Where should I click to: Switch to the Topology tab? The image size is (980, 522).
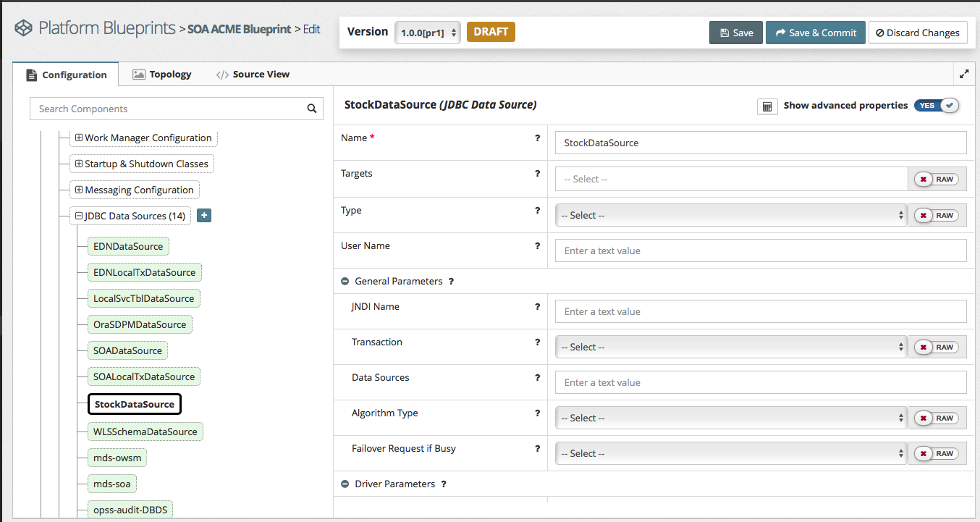[x=162, y=74]
